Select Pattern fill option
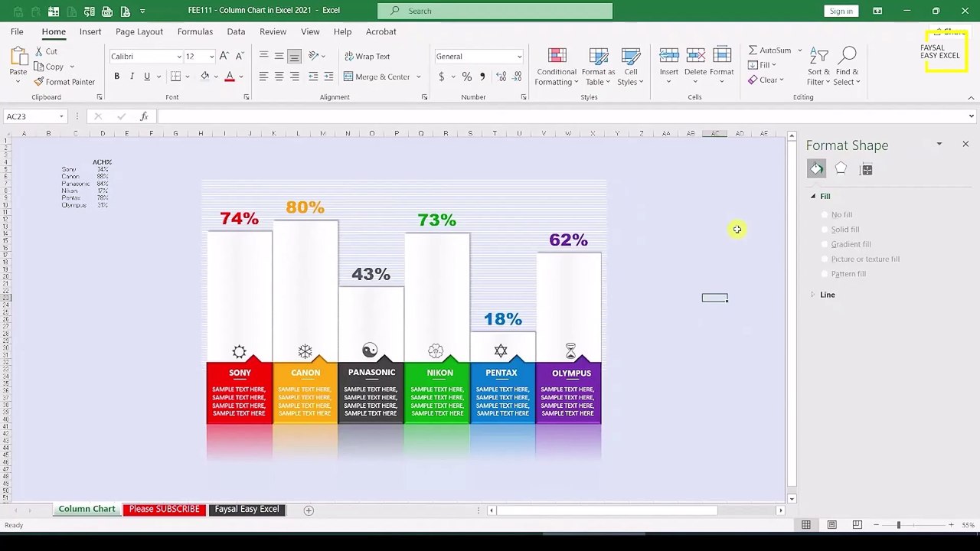This screenshot has height=551, width=980. (x=843, y=274)
